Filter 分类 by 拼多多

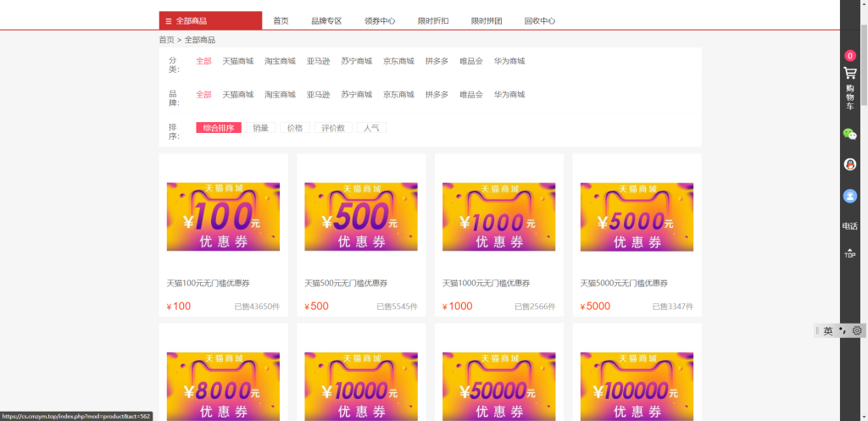(437, 61)
